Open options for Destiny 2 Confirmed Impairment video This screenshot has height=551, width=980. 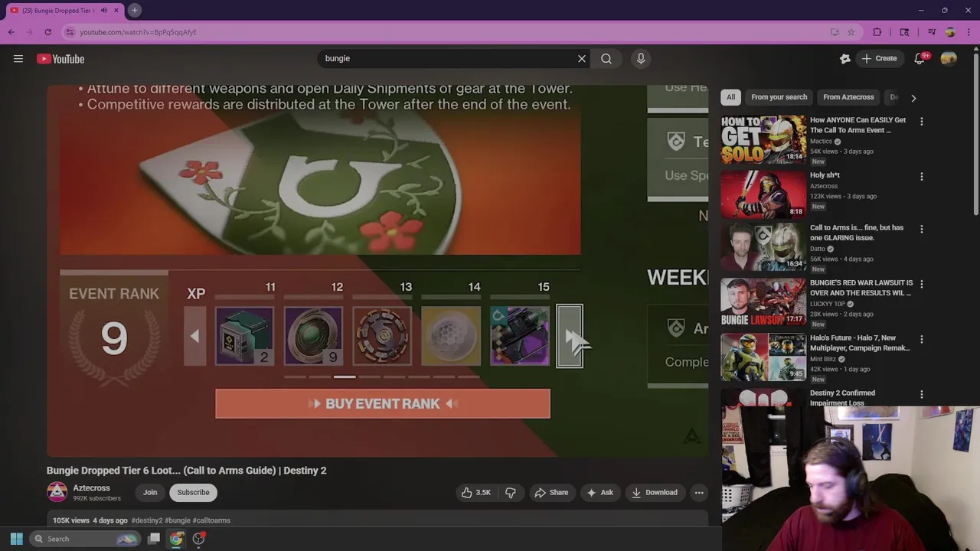[922, 394]
